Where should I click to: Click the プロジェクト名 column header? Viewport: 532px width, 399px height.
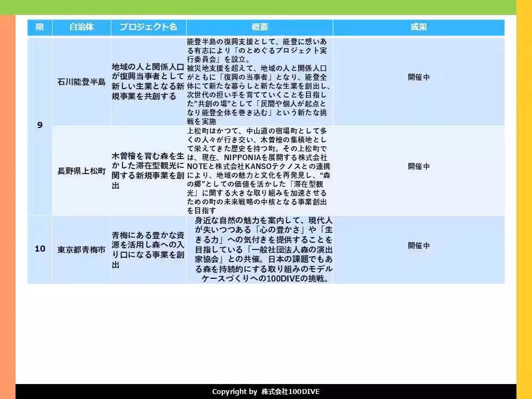pyautogui.click(x=149, y=27)
